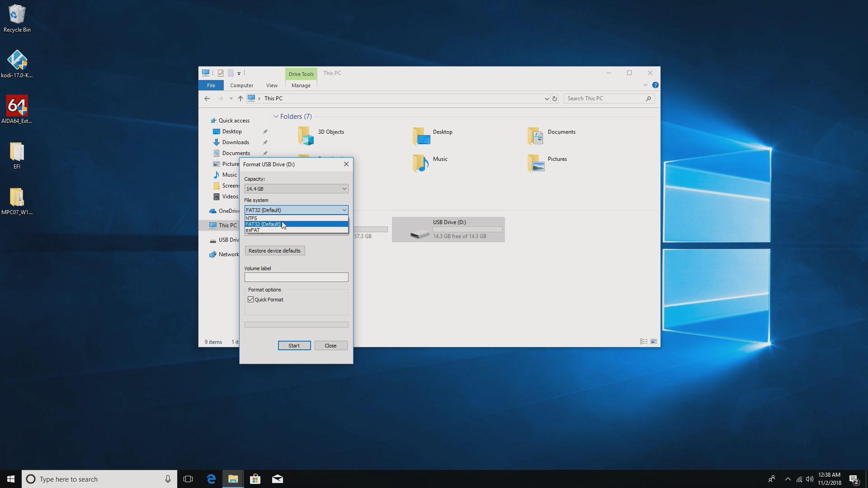Refresh the This PC address bar
Viewport: 868px width, 488px height.
click(555, 99)
